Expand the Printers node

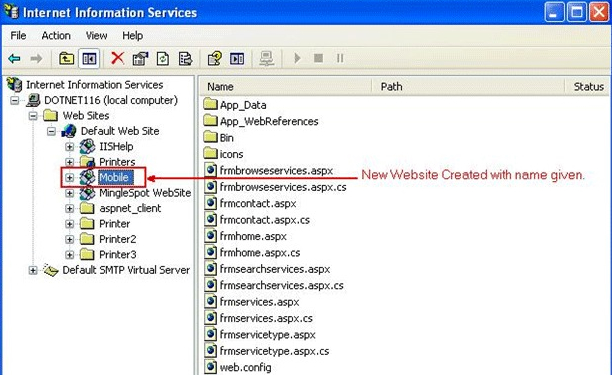pos(69,162)
